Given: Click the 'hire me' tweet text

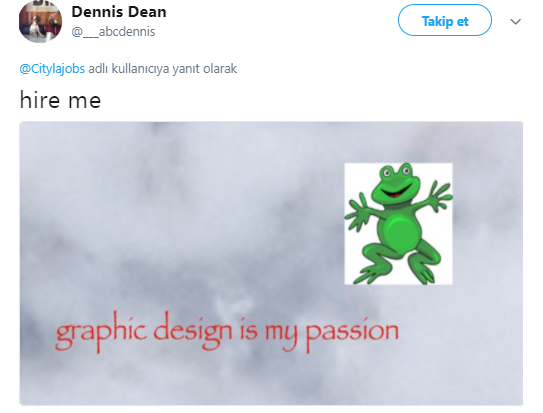Looking at the screenshot, I should pyautogui.click(x=60, y=100).
